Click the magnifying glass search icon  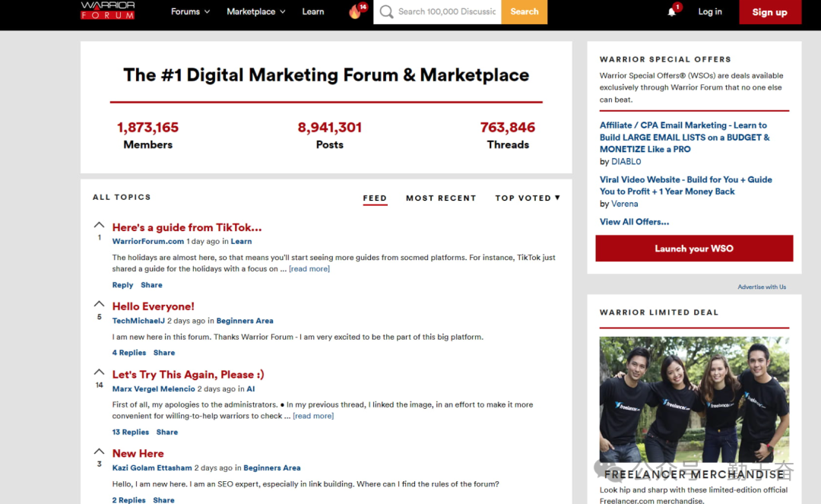pyautogui.click(x=386, y=12)
